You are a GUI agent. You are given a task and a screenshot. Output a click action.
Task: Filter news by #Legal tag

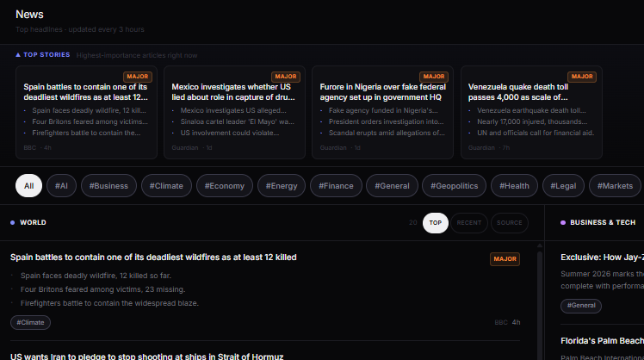(x=563, y=186)
